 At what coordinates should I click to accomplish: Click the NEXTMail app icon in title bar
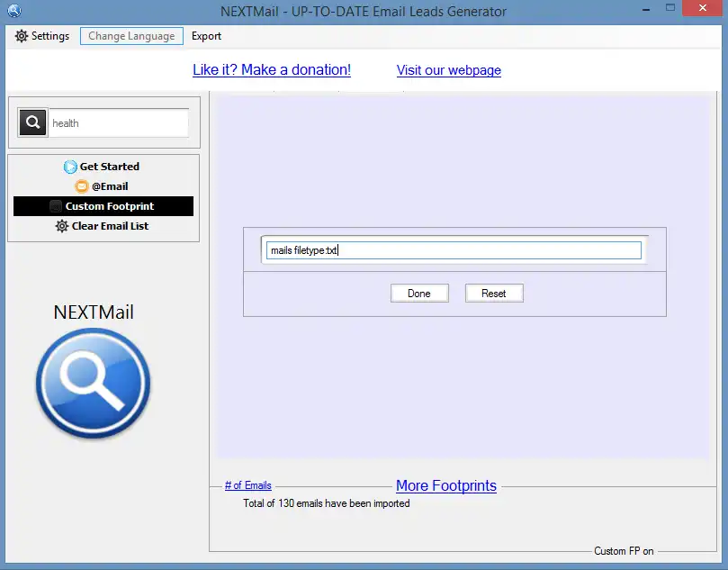[x=14, y=10]
